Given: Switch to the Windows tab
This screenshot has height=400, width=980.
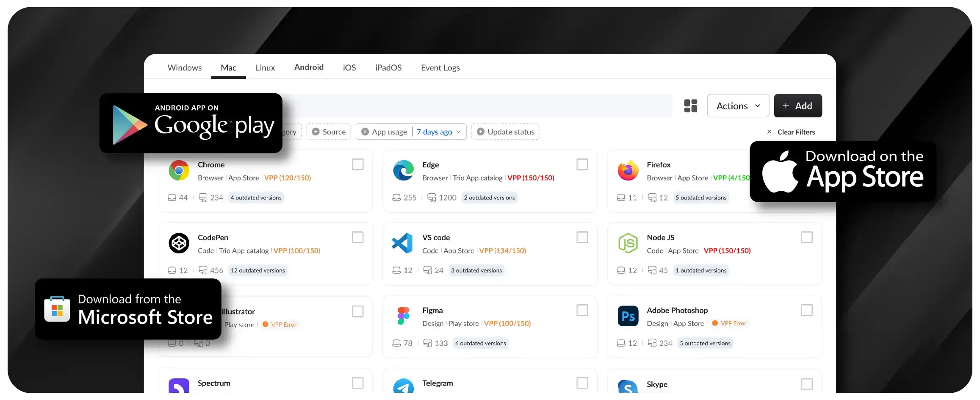Looking at the screenshot, I should [184, 67].
